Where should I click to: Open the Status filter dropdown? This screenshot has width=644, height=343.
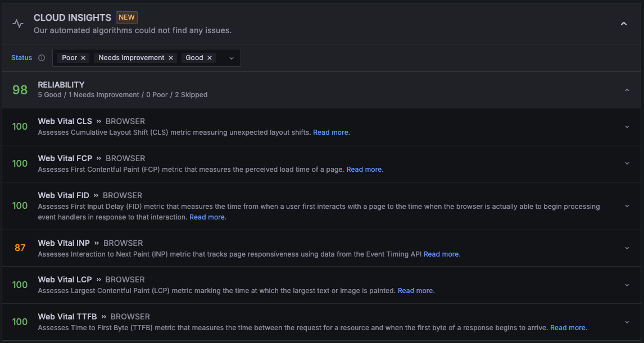pyautogui.click(x=231, y=58)
